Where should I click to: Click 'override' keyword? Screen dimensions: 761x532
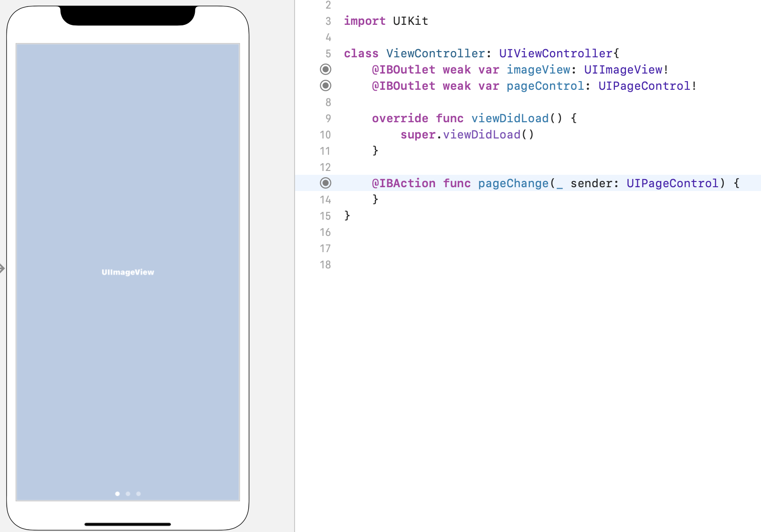pyautogui.click(x=400, y=118)
